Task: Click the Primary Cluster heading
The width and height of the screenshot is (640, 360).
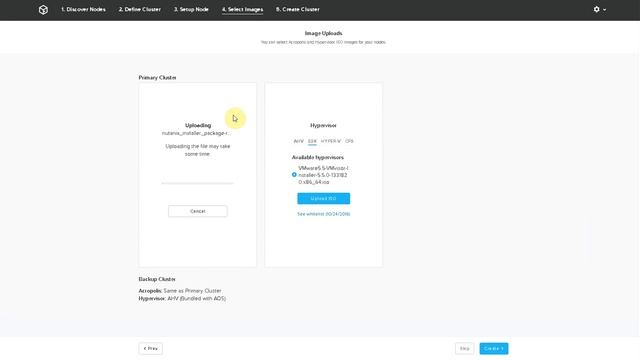Action: (x=158, y=78)
